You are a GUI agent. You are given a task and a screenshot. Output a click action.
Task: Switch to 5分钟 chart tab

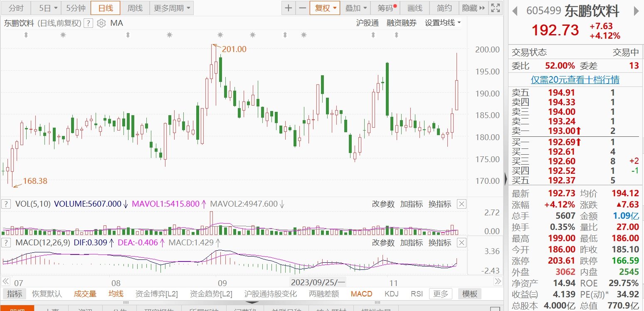76,8
